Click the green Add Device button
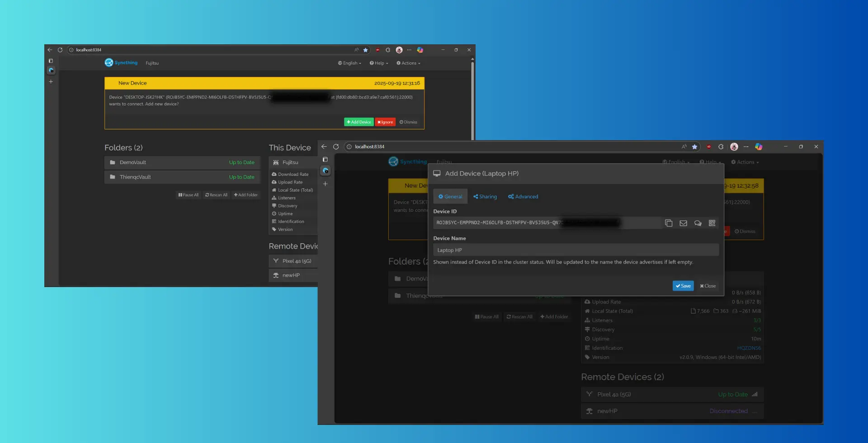868x443 pixels. tap(359, 122)
